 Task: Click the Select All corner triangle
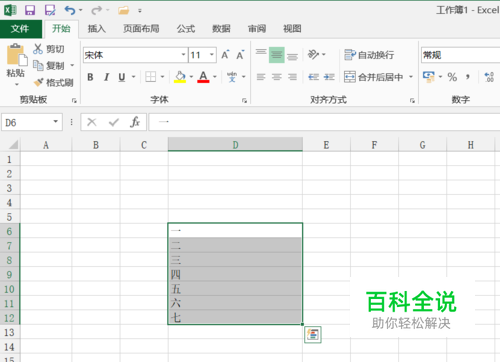pos(13,145)
